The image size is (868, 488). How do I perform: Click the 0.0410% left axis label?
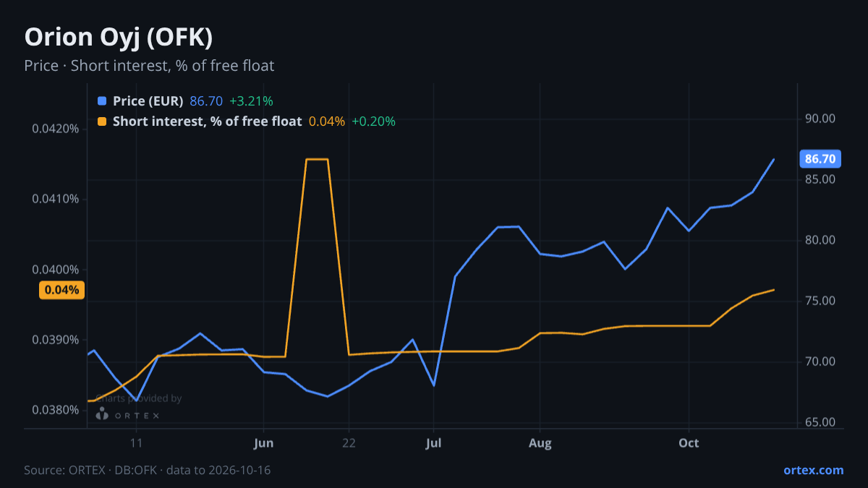(x=56, y=199)
